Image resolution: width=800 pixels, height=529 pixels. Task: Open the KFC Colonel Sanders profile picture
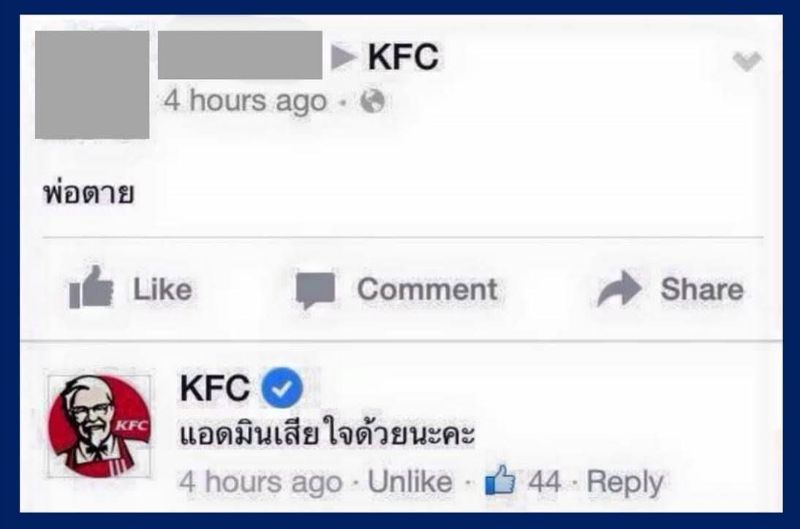pos(99,426)
